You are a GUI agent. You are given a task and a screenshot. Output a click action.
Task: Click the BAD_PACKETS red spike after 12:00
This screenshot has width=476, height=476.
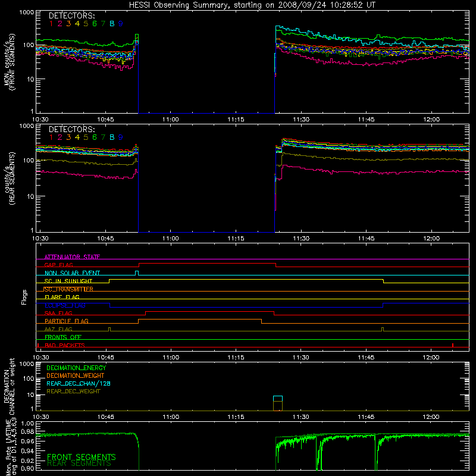point(453,345)
